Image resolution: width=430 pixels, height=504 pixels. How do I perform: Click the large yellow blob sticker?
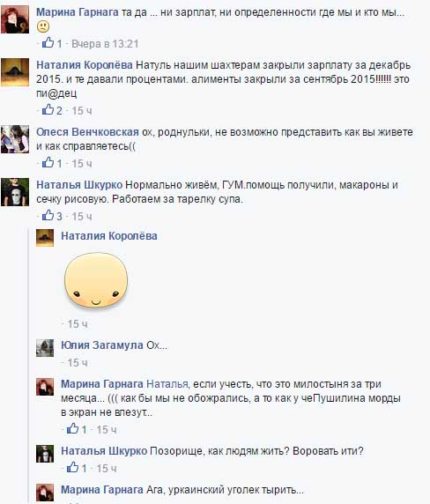96,280
